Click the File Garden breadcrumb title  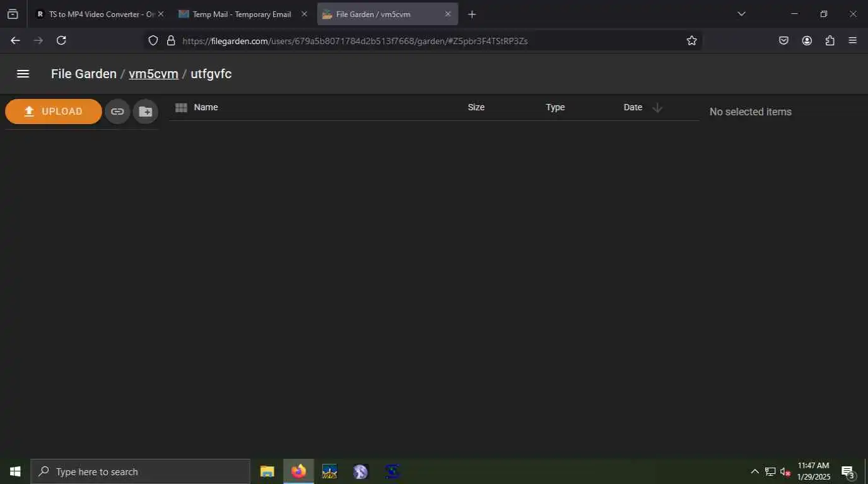[x=84, y=74]
